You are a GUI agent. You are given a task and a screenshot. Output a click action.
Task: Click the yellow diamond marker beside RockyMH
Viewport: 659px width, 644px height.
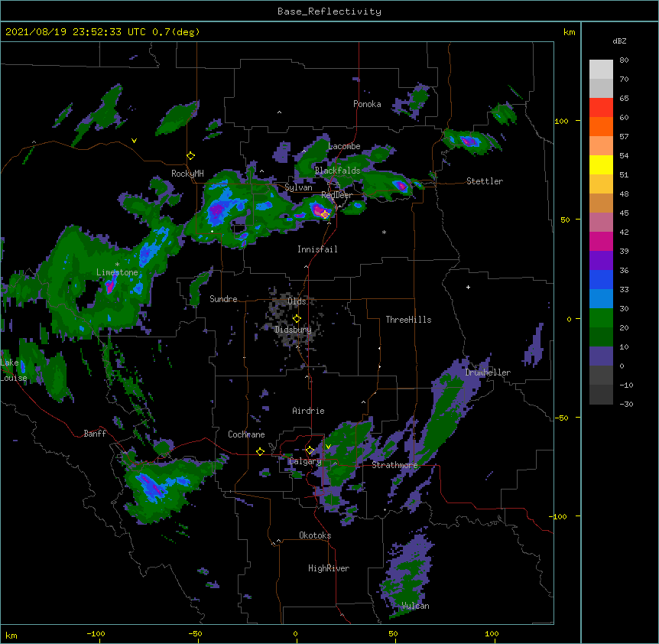(x=191, y=156)
